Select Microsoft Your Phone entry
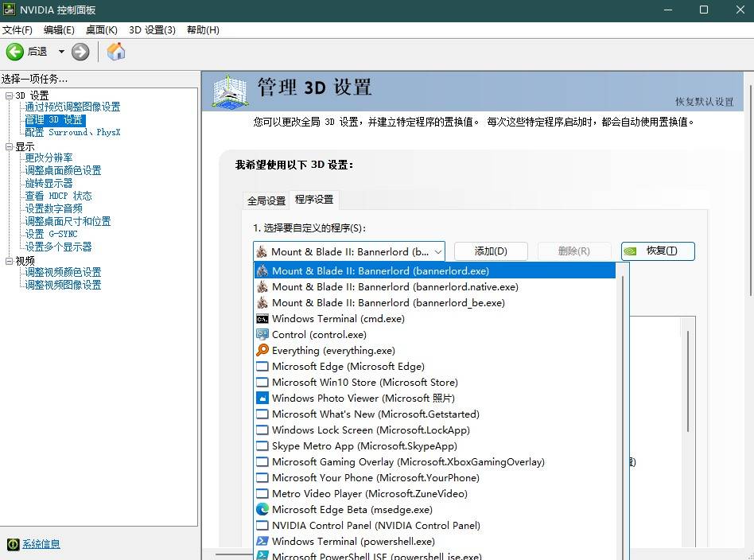The width and height of the screenshot is (754, 560). pyautogui.click(x=435, y=477)
